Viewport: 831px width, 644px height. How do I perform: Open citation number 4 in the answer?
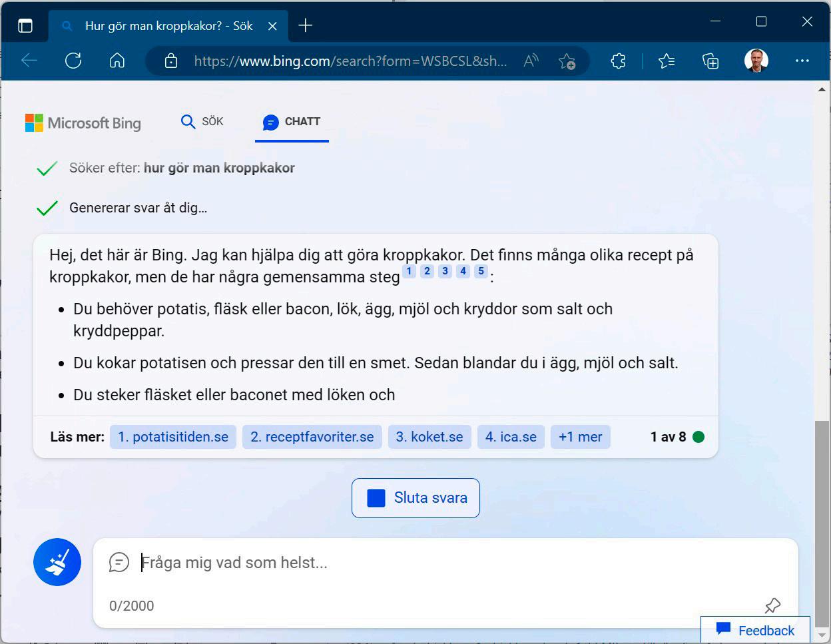coord(463,271)
